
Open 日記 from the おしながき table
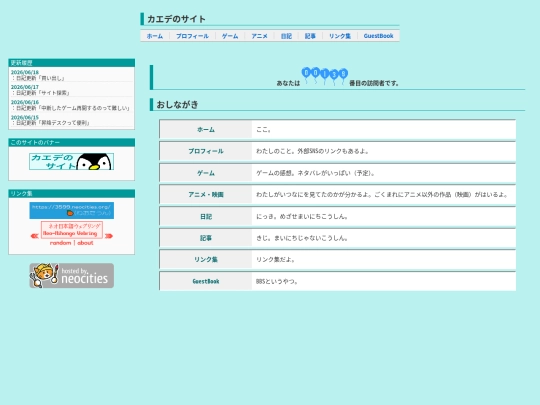[206, 216]
